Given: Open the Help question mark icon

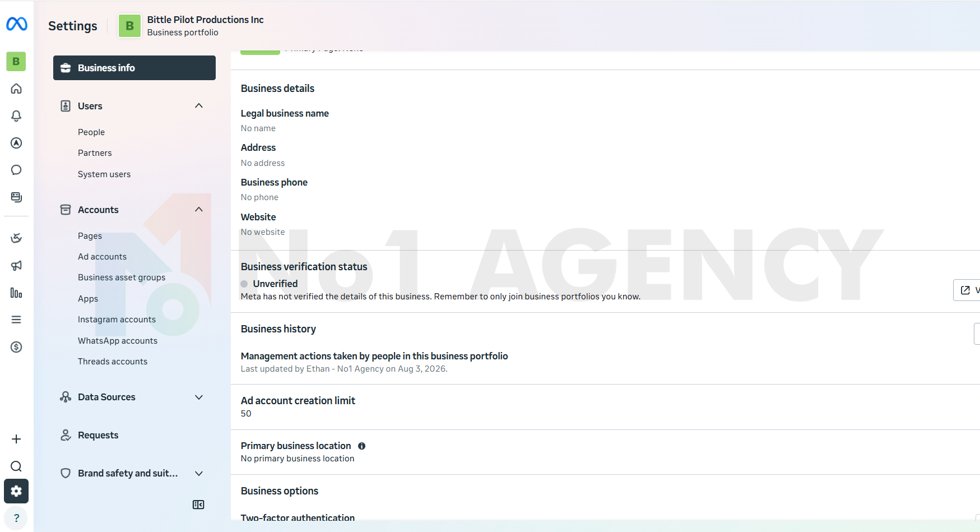Looking at the screenshot, I should (x=16, y=518).
